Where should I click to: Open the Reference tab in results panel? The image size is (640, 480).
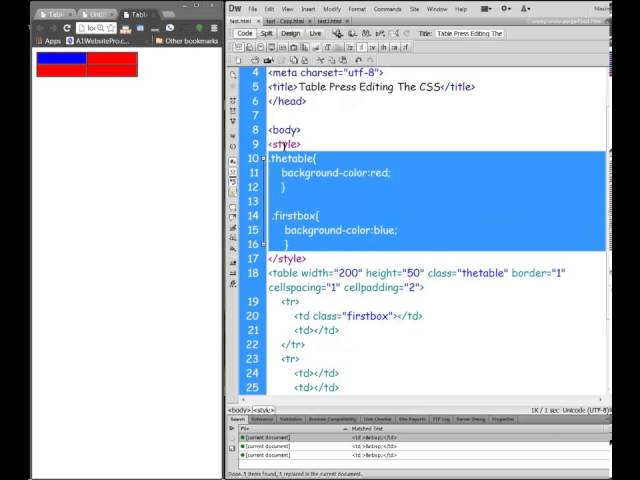(262, 419)
